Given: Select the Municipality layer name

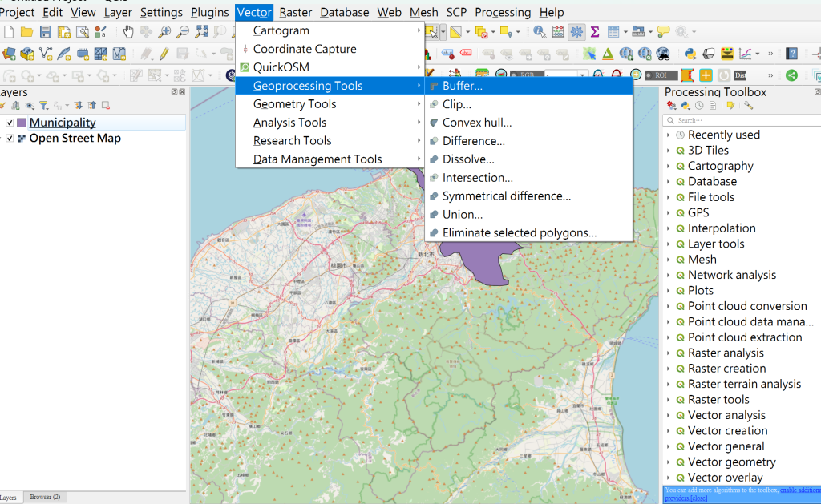Looking at the screenshot, I should pyautogui.click(x=63, y=123).
